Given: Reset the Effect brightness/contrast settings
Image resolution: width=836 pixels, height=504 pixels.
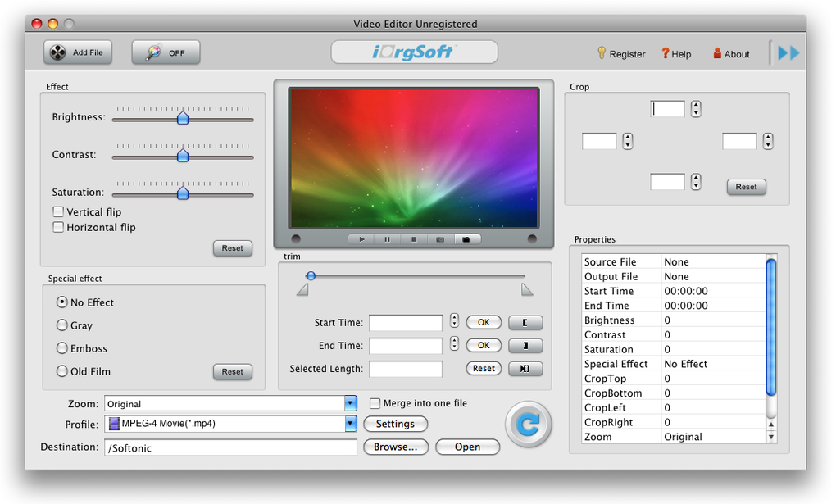Looking at the screenshot, I should point(233,248).
